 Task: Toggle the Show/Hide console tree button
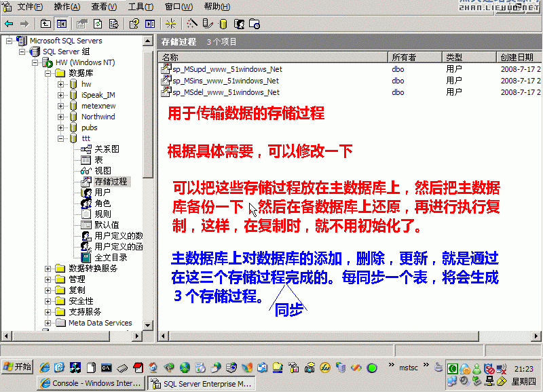coord(62,24)
